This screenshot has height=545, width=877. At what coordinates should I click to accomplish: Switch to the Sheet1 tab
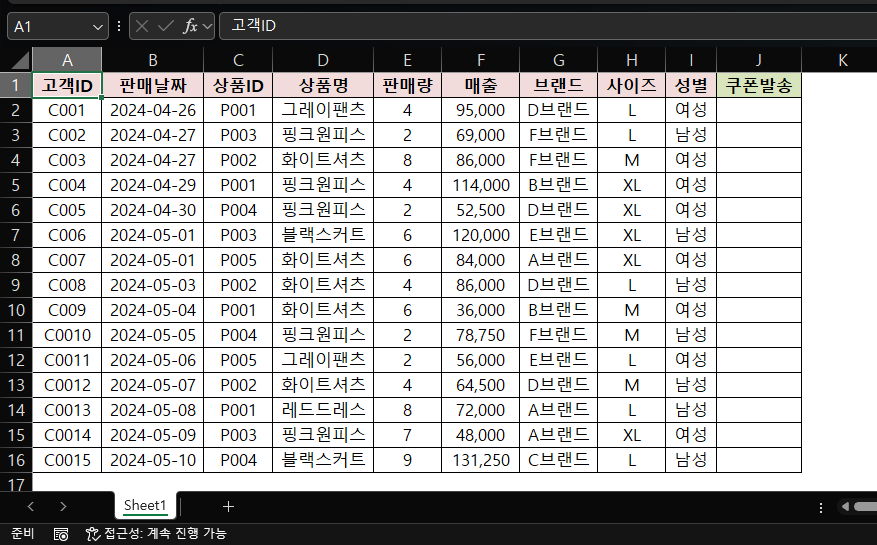pos(145,505)
